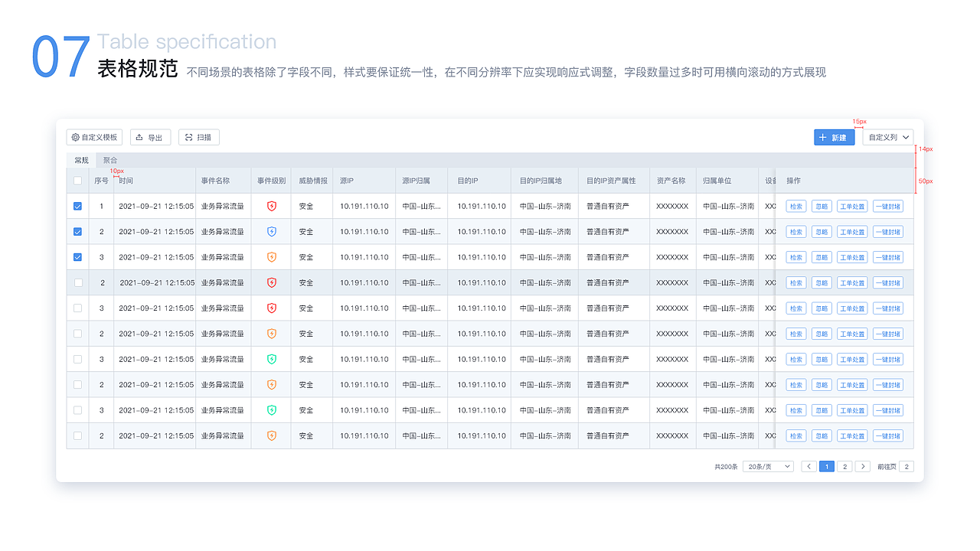Image resolution: width=980 pixels, height=551 pixels.
Task: Click 普通自有资产 in row 序号 1
Action: [x=608, y=207]
